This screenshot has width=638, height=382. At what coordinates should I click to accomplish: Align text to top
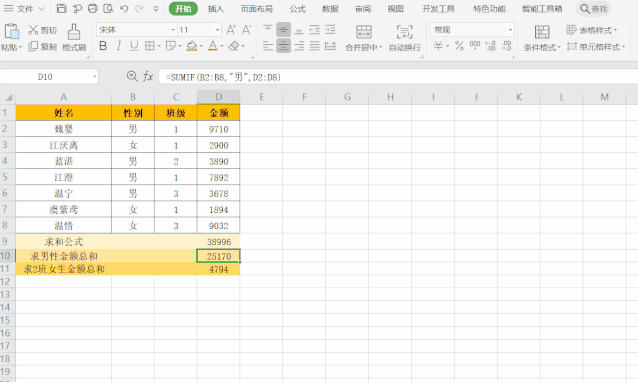click(x=267, y=30)
